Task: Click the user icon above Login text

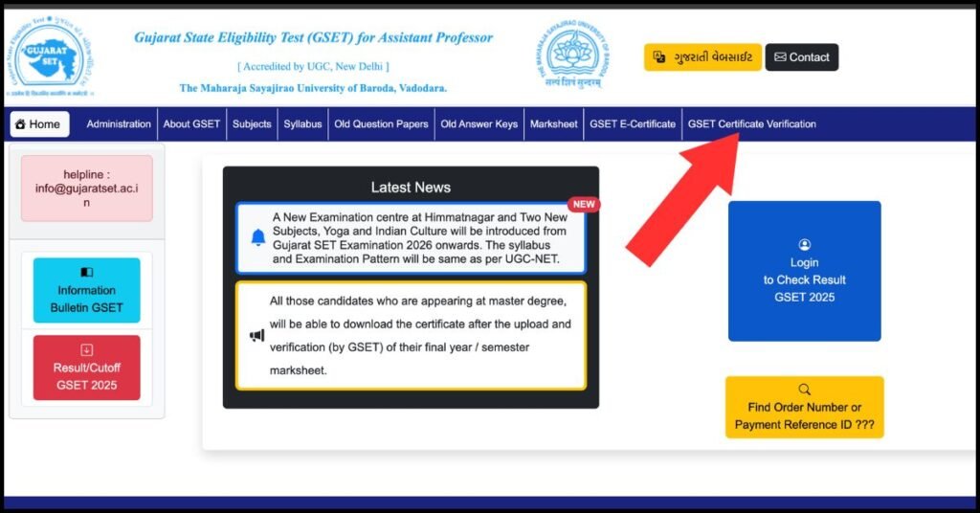Action: coord(804,245)
